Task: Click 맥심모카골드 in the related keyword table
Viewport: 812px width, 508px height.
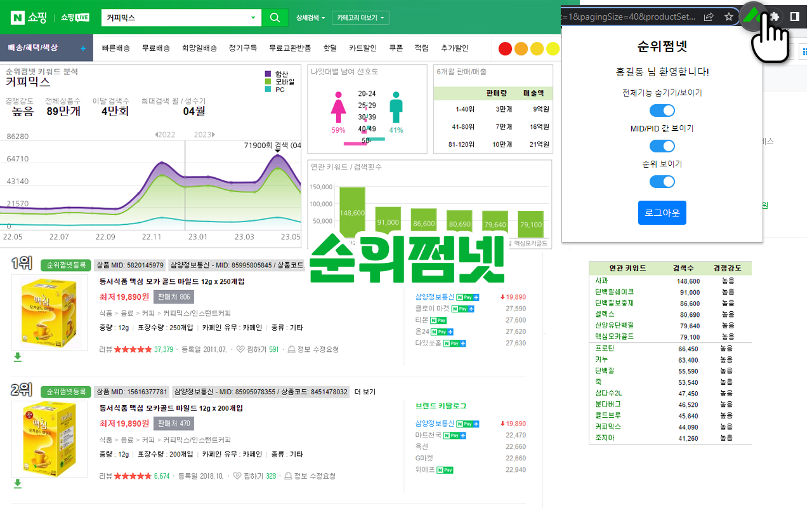Action: (614, 337)
